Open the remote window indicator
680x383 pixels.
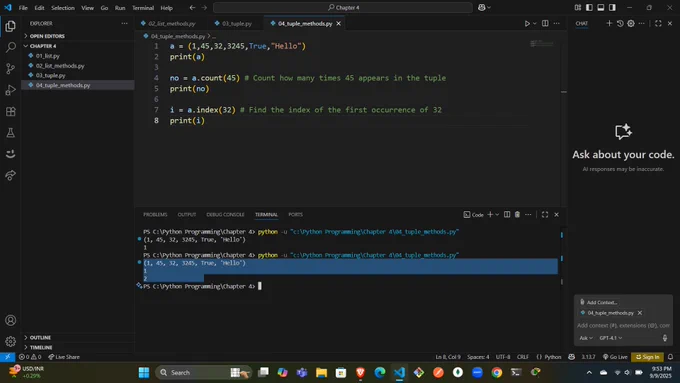point(7,357)
